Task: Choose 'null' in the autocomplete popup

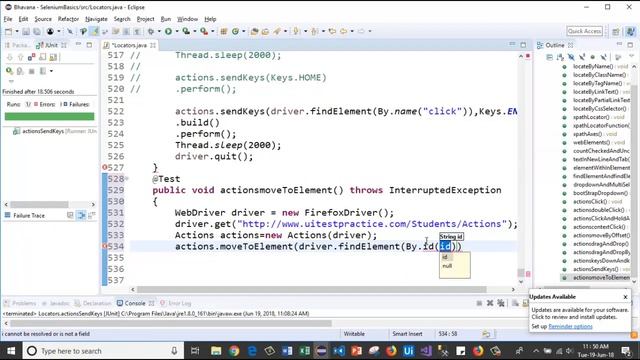Action: pos(447,266)
